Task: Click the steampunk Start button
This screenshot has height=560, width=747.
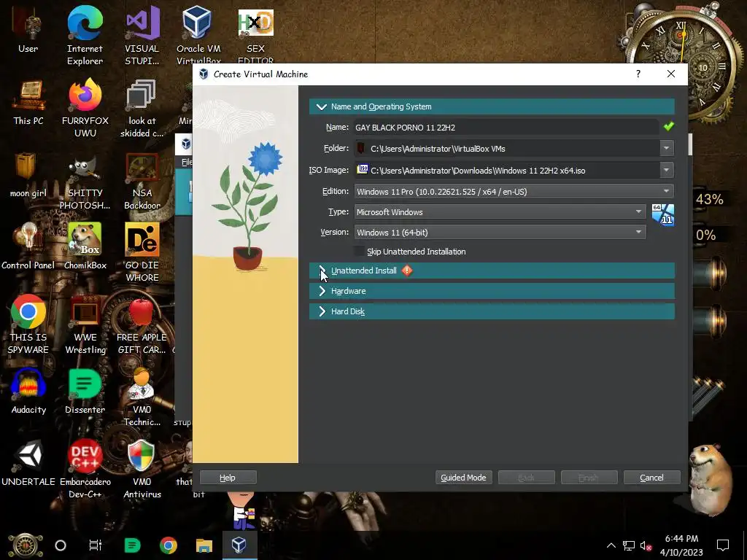Action: pyautogui.click(x=25, y=545)
